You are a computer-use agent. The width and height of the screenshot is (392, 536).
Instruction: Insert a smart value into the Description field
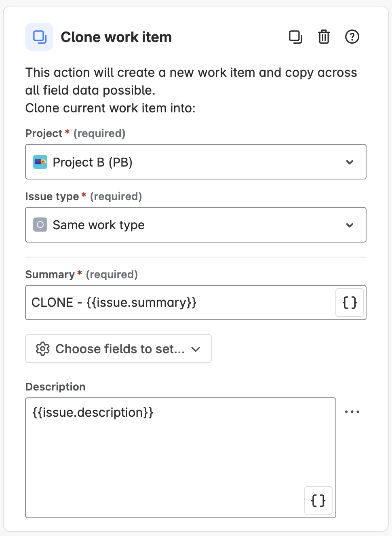coord(318,500)
